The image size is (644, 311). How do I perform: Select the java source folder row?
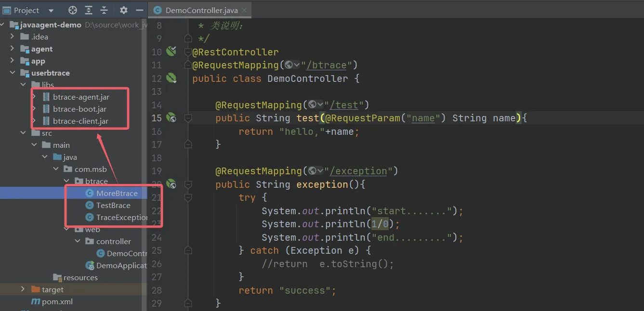[74, 157]
